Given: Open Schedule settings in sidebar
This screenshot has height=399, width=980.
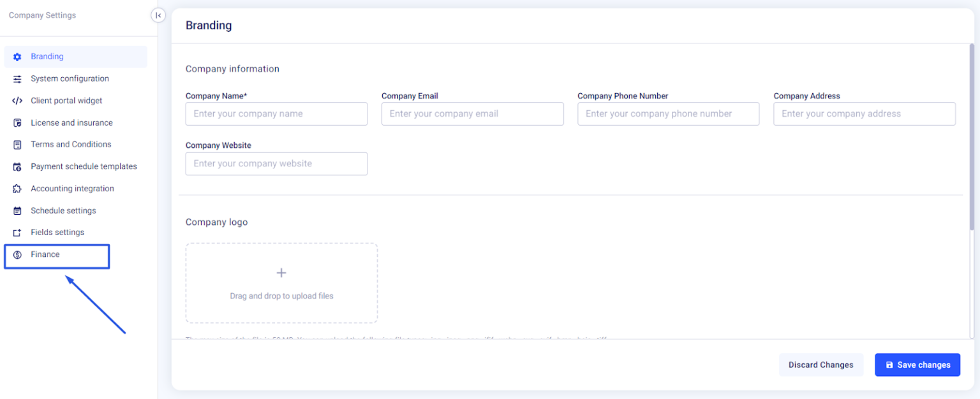Looking at the screenshot, I should tap(63, 211).
